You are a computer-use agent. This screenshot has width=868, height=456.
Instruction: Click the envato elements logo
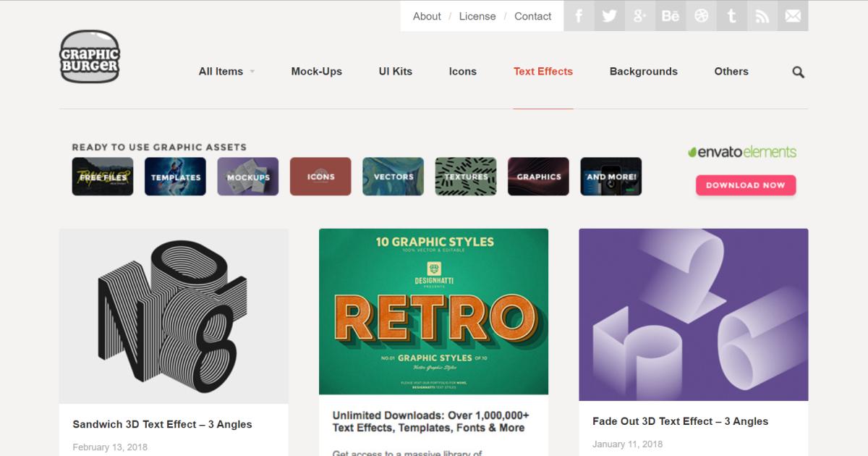coord(742,152)
